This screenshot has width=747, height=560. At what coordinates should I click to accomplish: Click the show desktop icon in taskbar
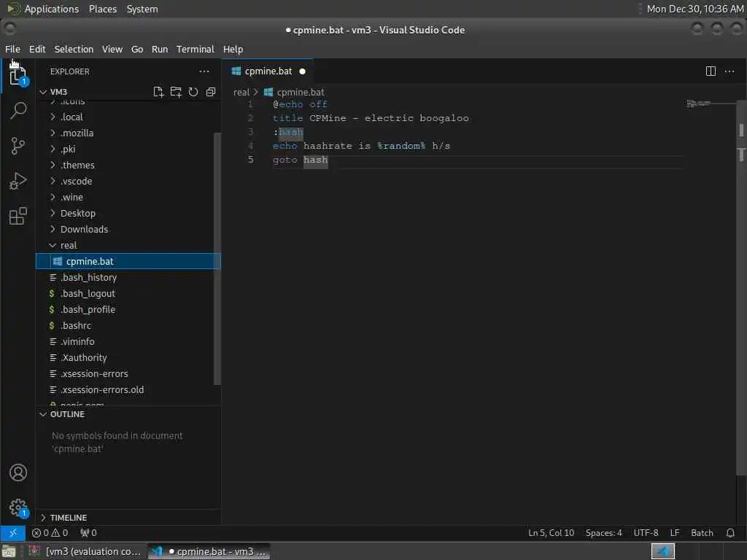tap(9, 551)
